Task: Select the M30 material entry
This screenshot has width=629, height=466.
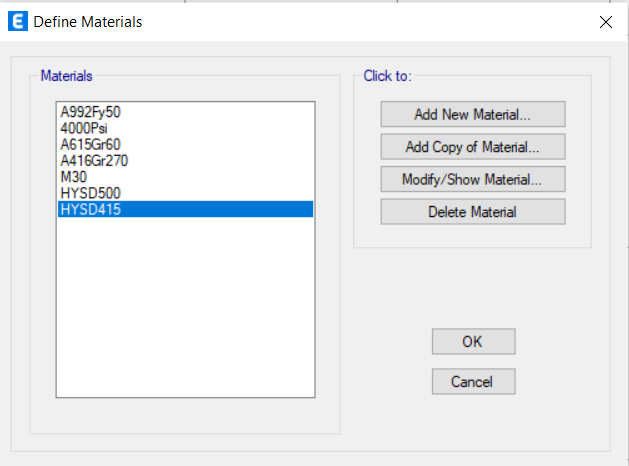Action: tap(185, 177)
